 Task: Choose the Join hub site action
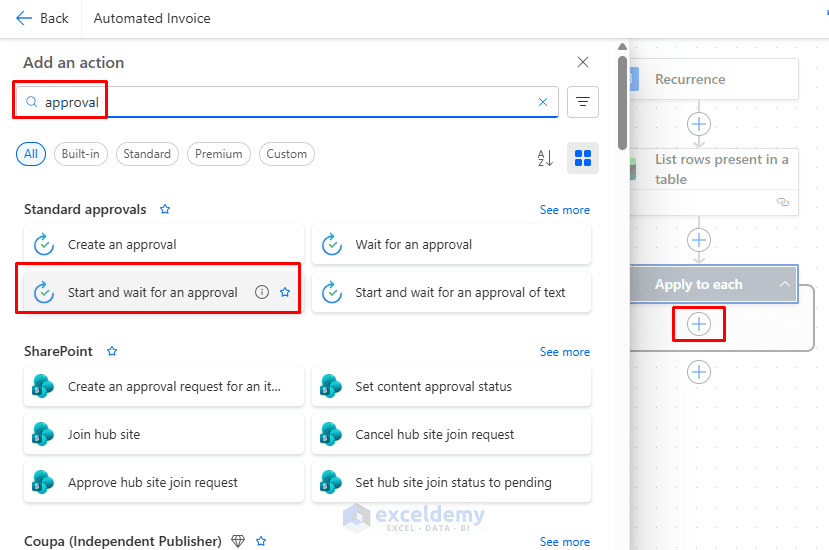pos(164,434)
